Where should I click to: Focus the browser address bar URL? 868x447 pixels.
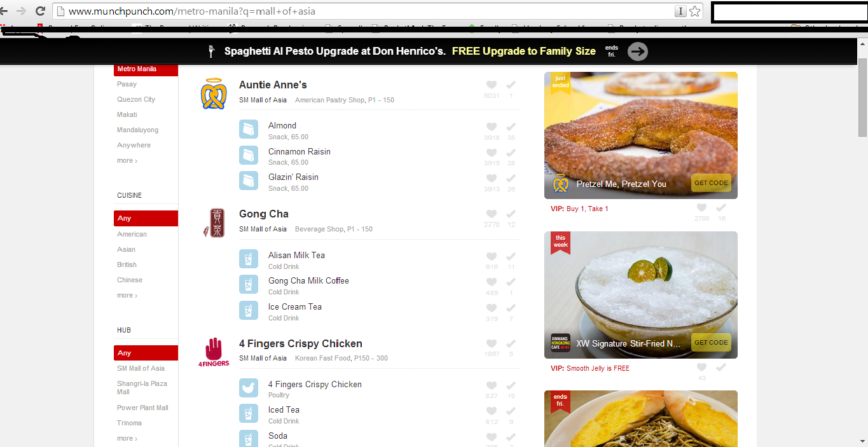(x=362, y=11)
